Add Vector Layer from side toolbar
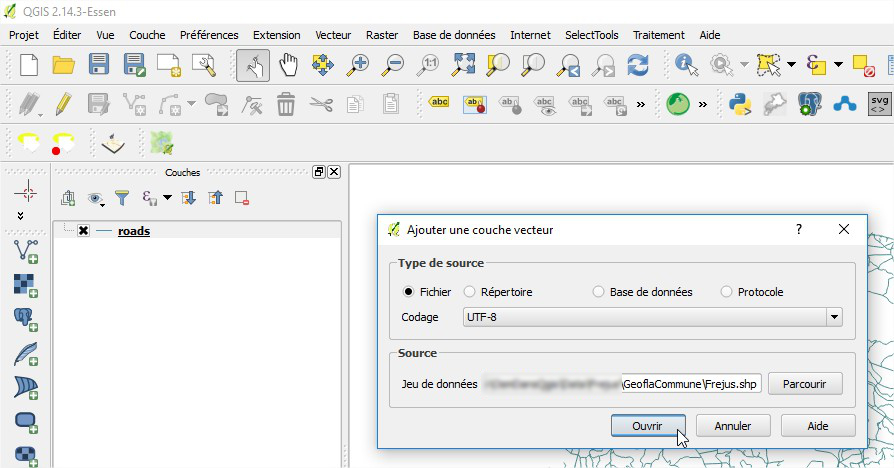Image resolution: width=894 pixels, height=468 pixels. pyautogui.click(x=26, y=251)
